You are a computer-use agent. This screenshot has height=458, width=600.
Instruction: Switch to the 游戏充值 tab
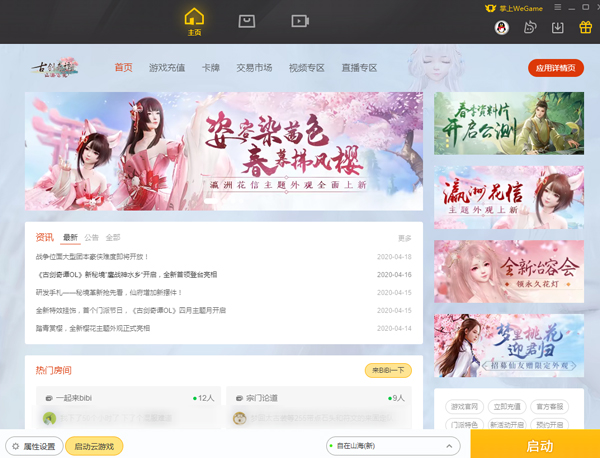pyautogui.click(x=167, y=68)
